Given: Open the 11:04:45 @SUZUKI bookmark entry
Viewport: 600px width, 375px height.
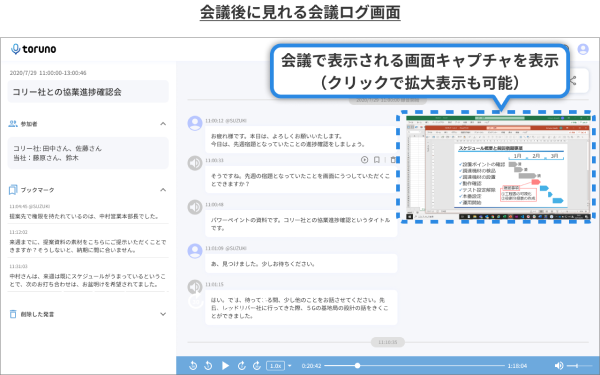Looking at the screenshot, I should tap(88, 212).
